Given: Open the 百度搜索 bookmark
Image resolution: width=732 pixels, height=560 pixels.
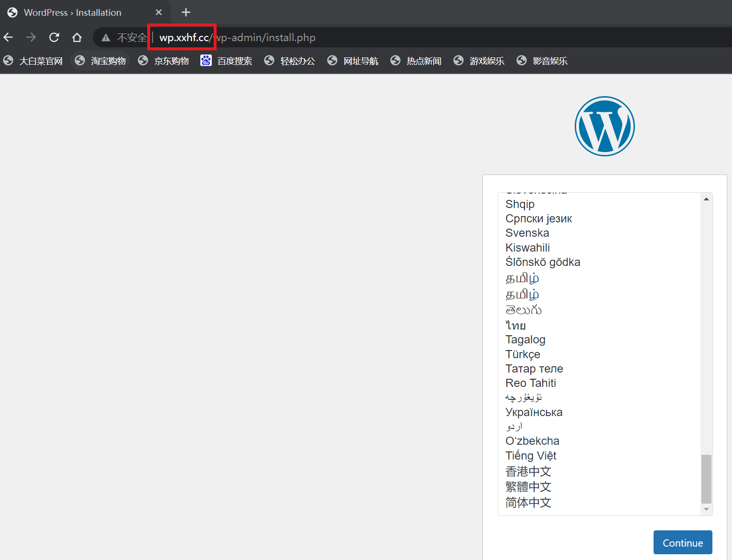Looking at the screenshot, I should 227,61.
